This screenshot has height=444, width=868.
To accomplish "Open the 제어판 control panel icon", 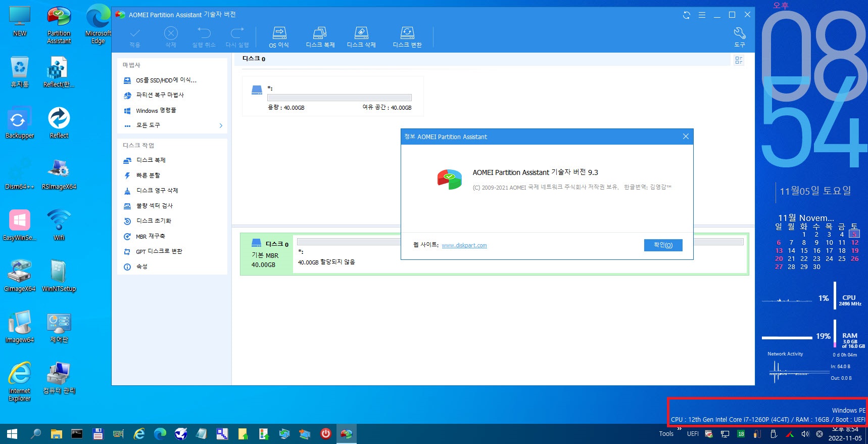I will 59,327.
